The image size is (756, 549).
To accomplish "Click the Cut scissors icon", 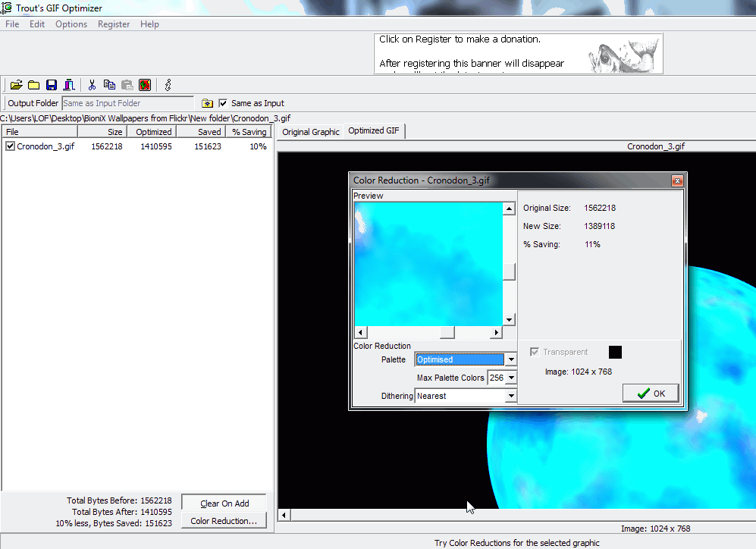I will tap(92, 86).
